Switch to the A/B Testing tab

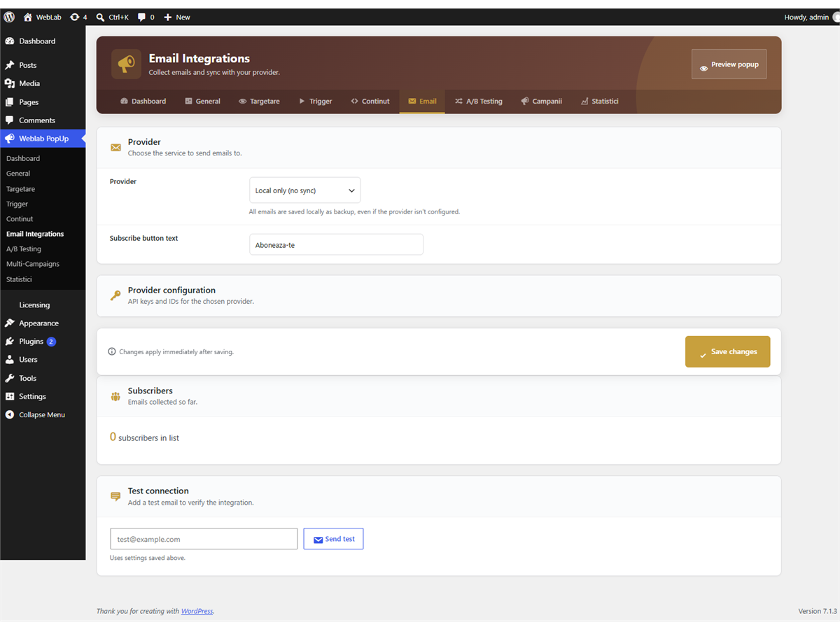pyautogui.click(x=479, y=101)
